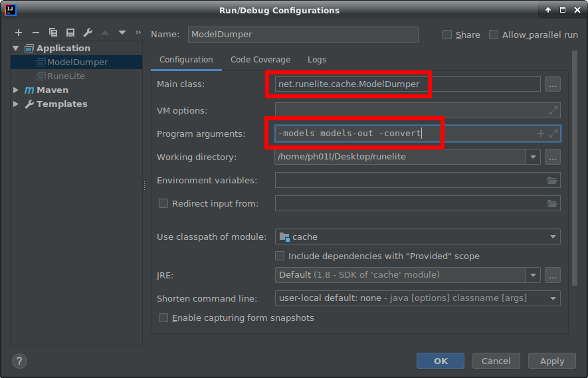588x378 pixels.
Task: Click the Name input field
Action: pyautogui.click(x=303, y=34)
